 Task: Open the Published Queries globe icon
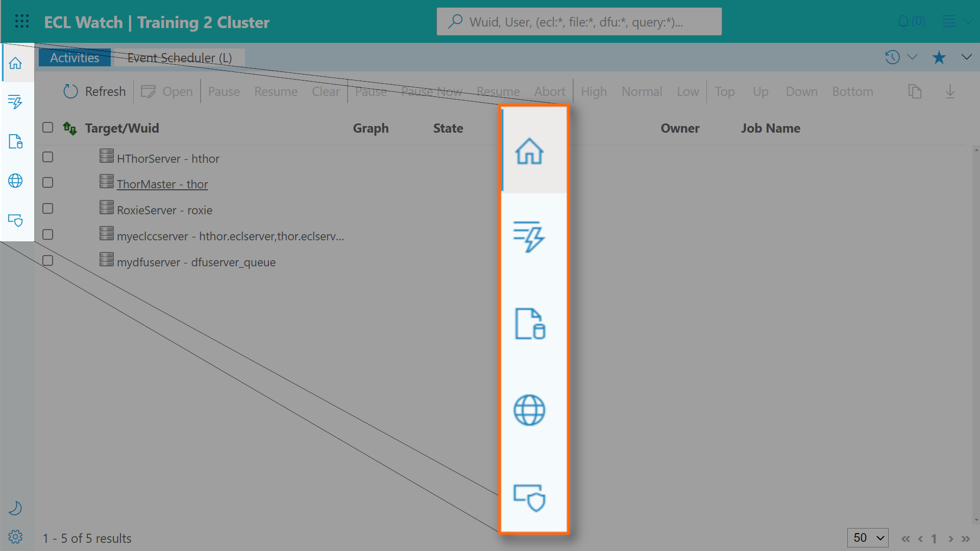coord(15,181)
